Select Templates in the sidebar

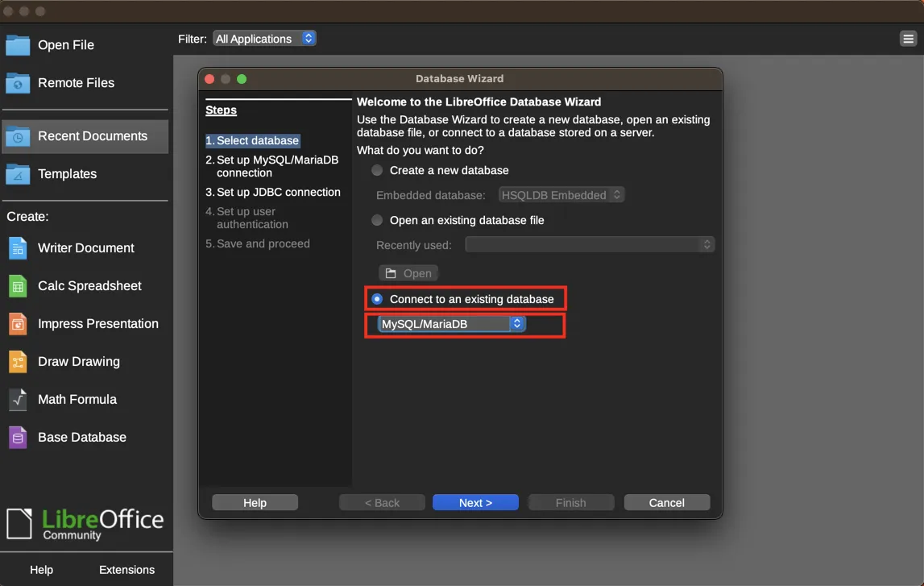(x=85, y=174)
